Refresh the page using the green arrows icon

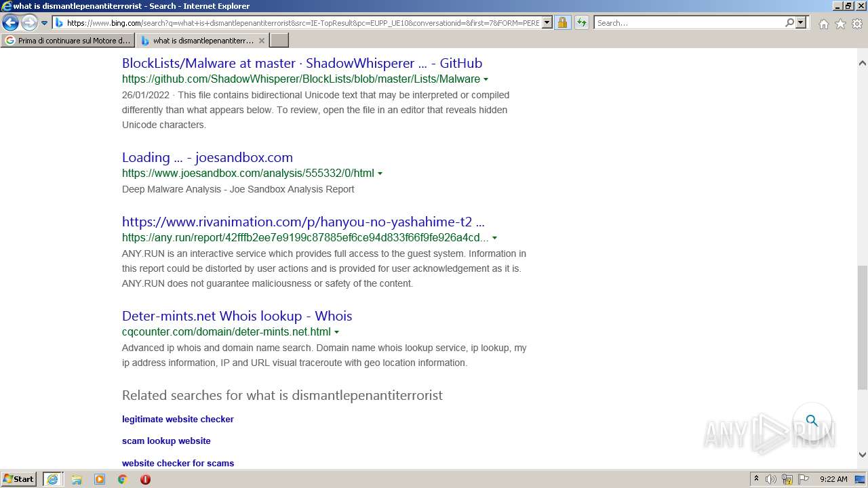[x=582, y=23]
